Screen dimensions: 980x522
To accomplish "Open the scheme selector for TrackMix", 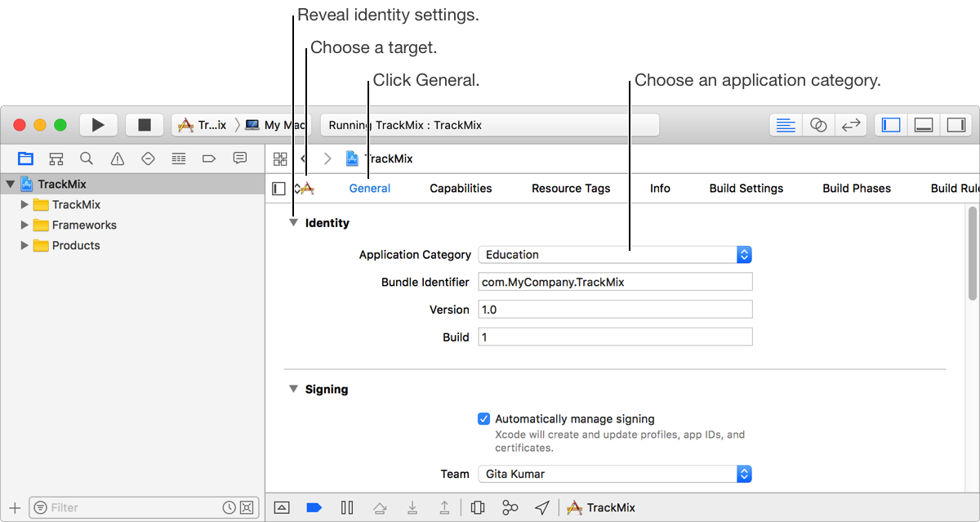I will click(x=203, y=125).
